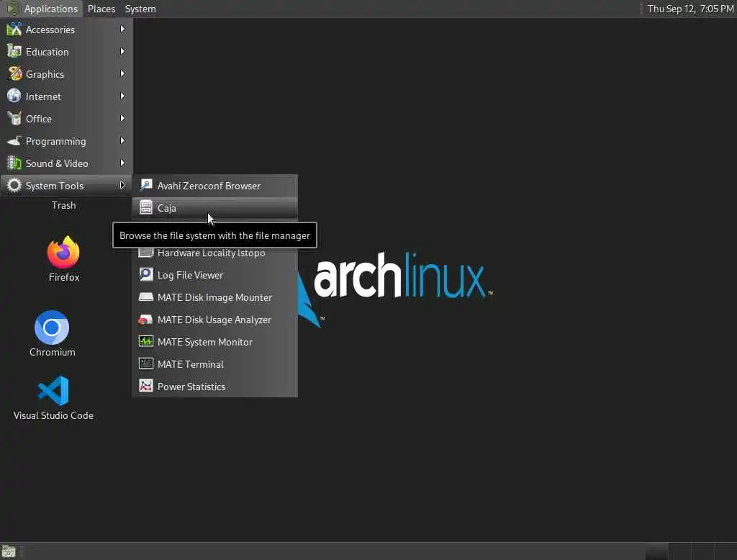The width and height of the screenshot is (737, 560).
Task: Click the Internet globe icon
Action: coord(14,96)
